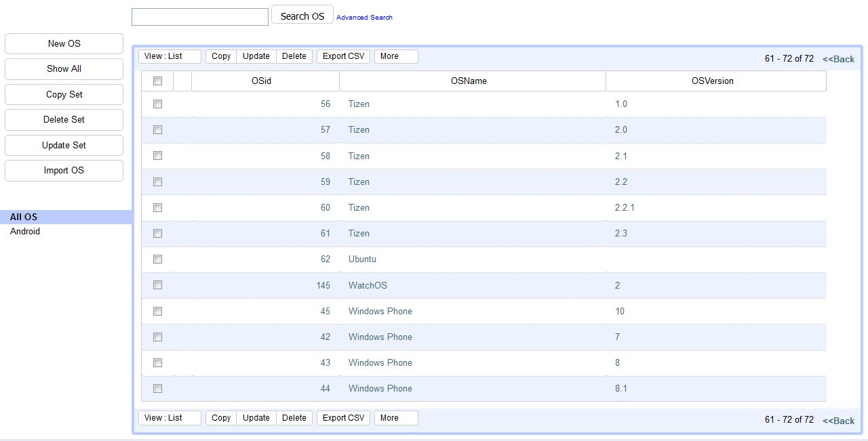Open the View: List dropdown in top toolbar
Viewport: 868px width, 441px height.
coord(170,56)
